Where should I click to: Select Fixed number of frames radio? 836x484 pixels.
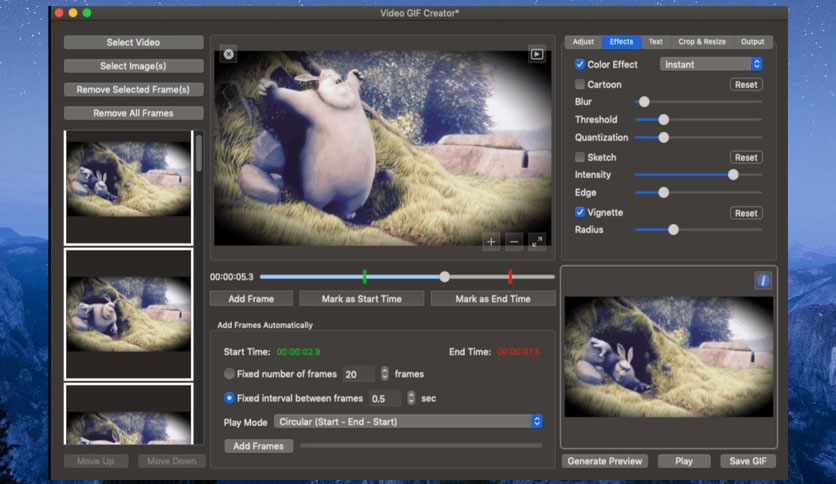tap(229, 374)
